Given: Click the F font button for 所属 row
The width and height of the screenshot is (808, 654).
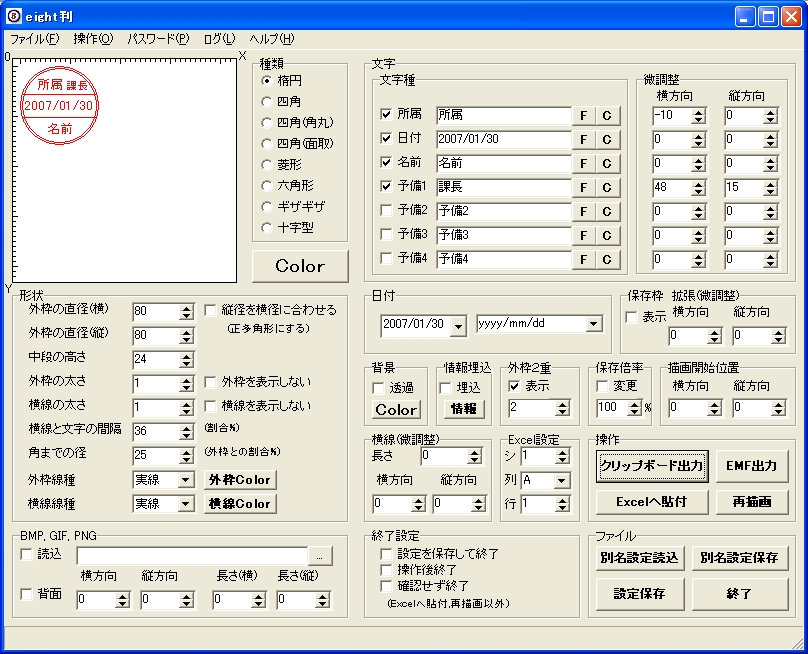Looking at the screenshot, I should pos(583,115).
